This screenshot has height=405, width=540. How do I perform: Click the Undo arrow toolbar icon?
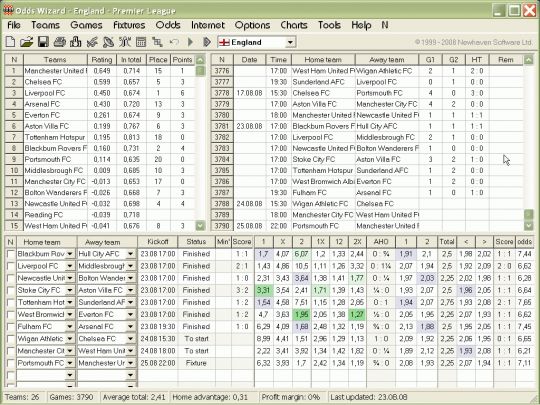tap(174, 42)
